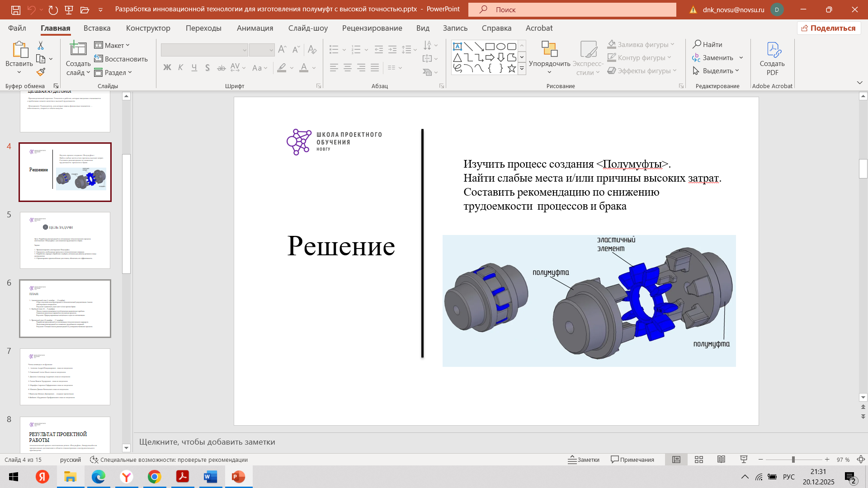The width and height of the screenshot is (868, 488).
Task: Switch to Normal view mode
Action: [x=676, y=460]
